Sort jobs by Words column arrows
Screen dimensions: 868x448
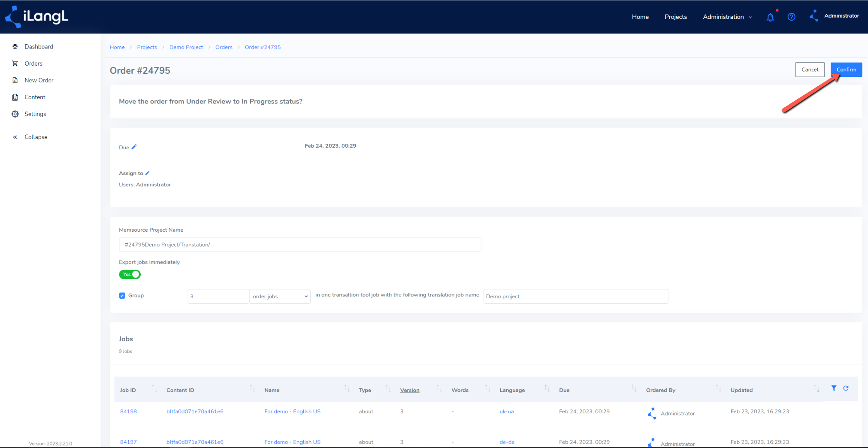click(487, 388)
